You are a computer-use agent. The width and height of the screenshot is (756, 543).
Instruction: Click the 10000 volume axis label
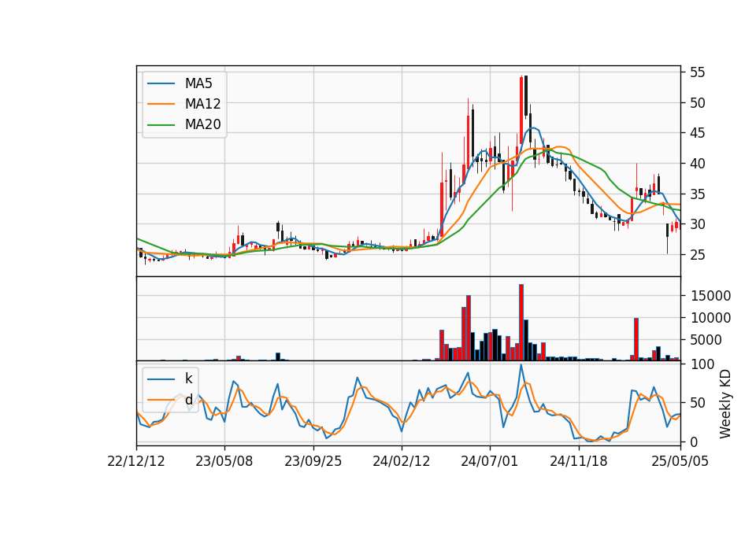coord(710,318)
